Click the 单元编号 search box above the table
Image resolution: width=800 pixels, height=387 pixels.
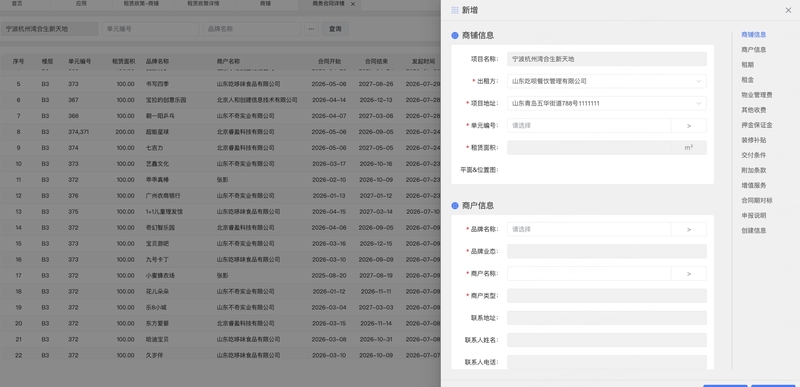point(151,29)
